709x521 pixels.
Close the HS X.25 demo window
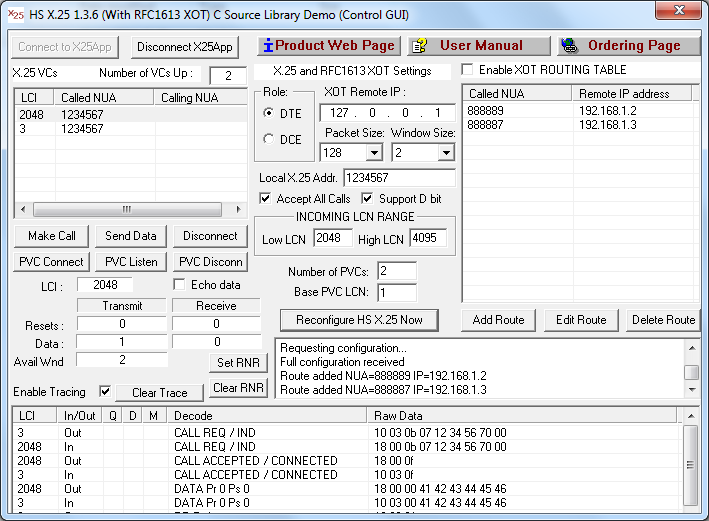pos(678,11)
